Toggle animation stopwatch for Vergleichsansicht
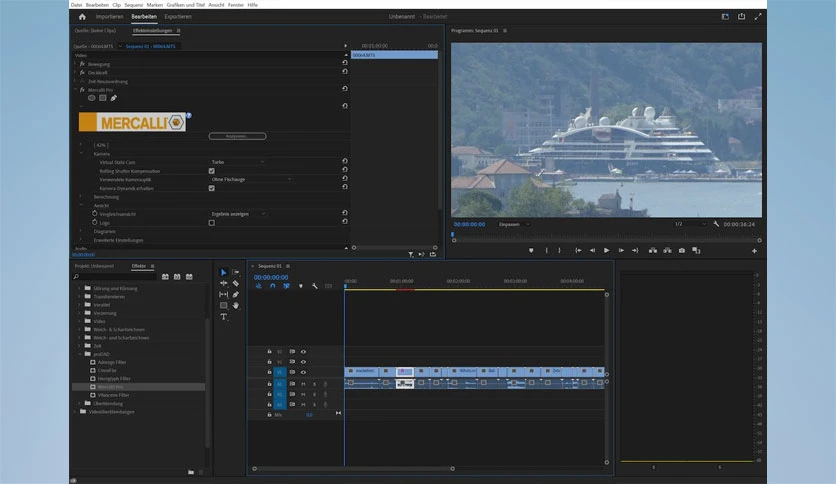This screenshot has width=836, height=484. pyautogui.click(x=94, y=213)
